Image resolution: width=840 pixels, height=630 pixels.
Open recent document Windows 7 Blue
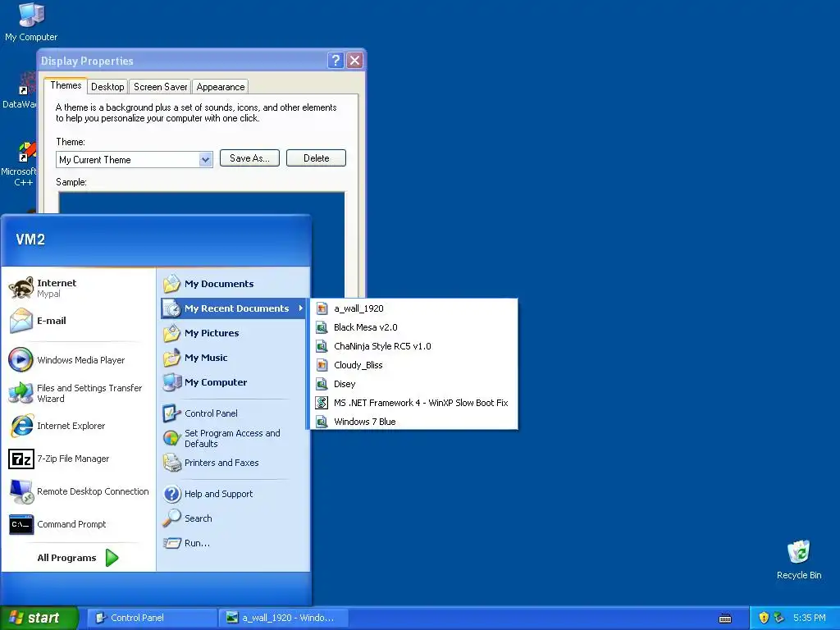(x=414, y=421)
